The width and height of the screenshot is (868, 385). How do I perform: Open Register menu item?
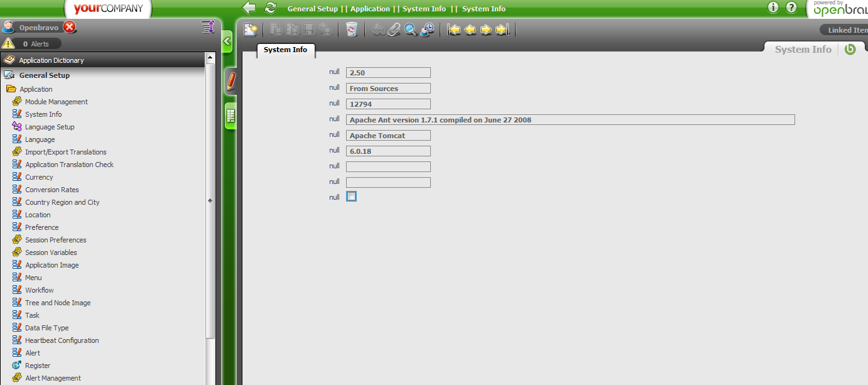[x=38, y=366]
